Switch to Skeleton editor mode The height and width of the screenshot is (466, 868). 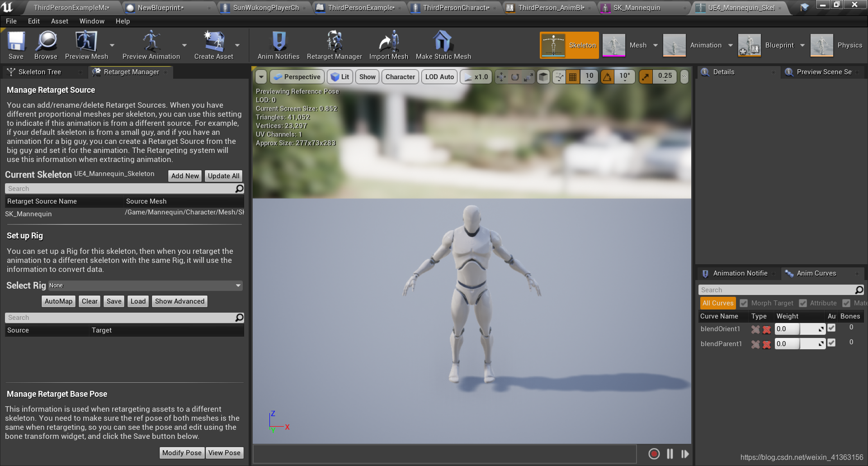point(569,45)
